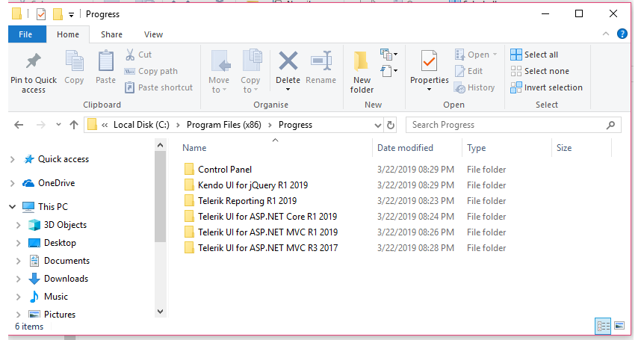Go up one level with Up arrow
Viewport: 644px width, 340px height.
coord(74,125)
